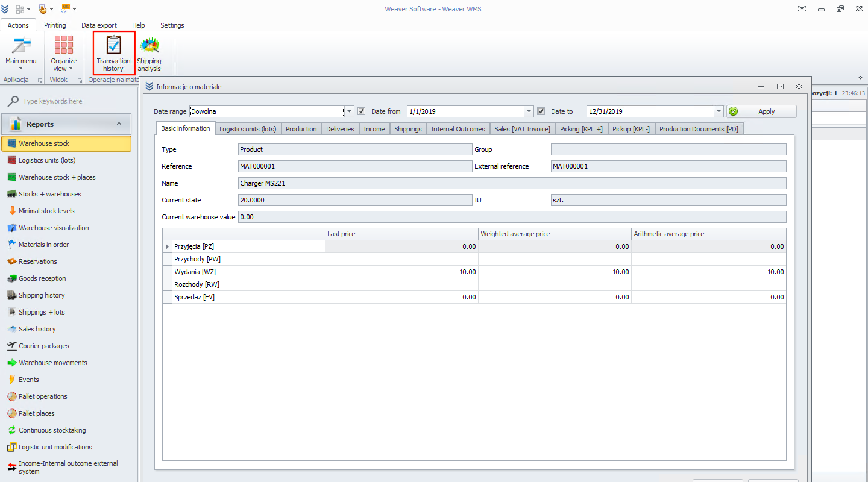Switch to Logistics units (lots) tab
868x482 pixels.
pos(248,129)
